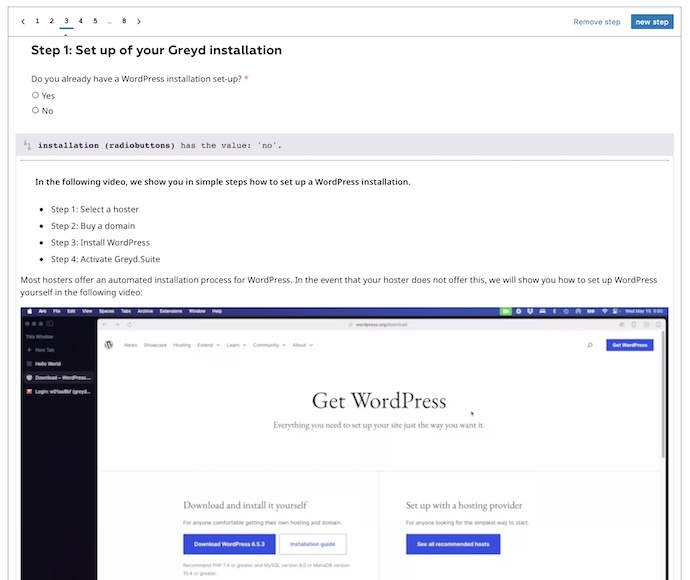Click the 'Step 1: Set up of your Greyd installation' heading
The width and height of the screenshot is (690, 580).
pyautogui.click(x=156, y=50)
